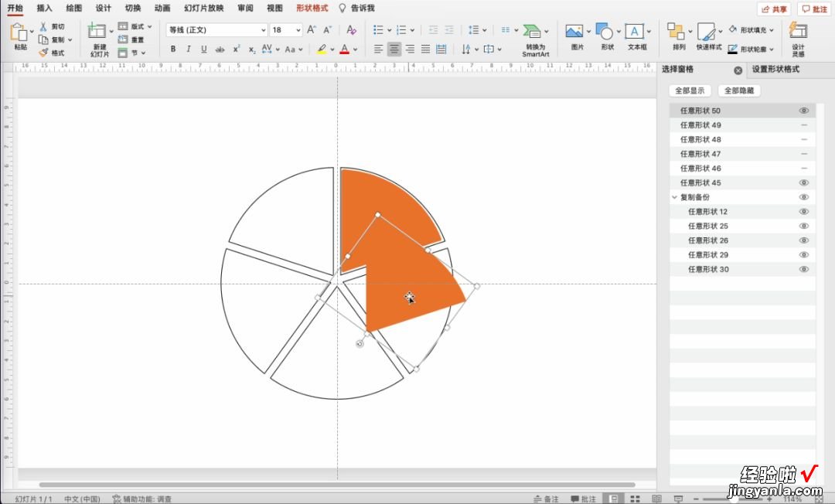Click the Arrange (排列) icon

(676, 32)
